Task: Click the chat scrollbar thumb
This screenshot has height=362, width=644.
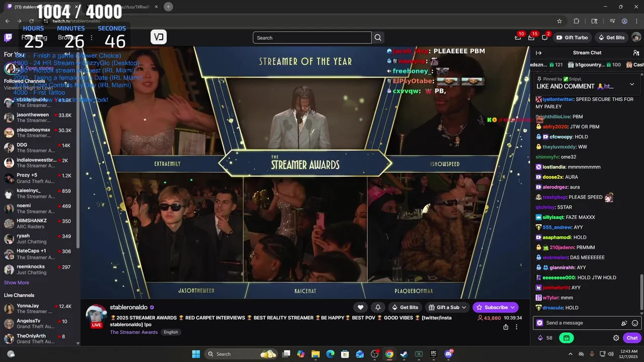Action: 641,292
